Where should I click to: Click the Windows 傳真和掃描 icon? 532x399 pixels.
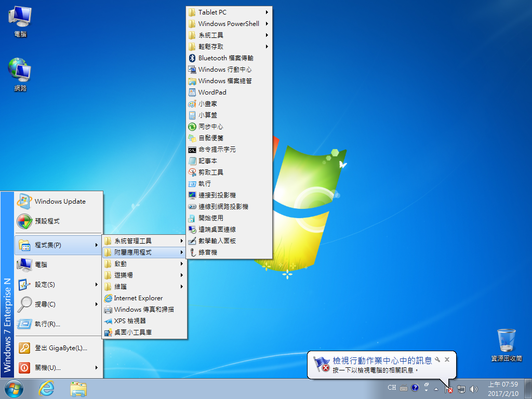pos(108,310)
